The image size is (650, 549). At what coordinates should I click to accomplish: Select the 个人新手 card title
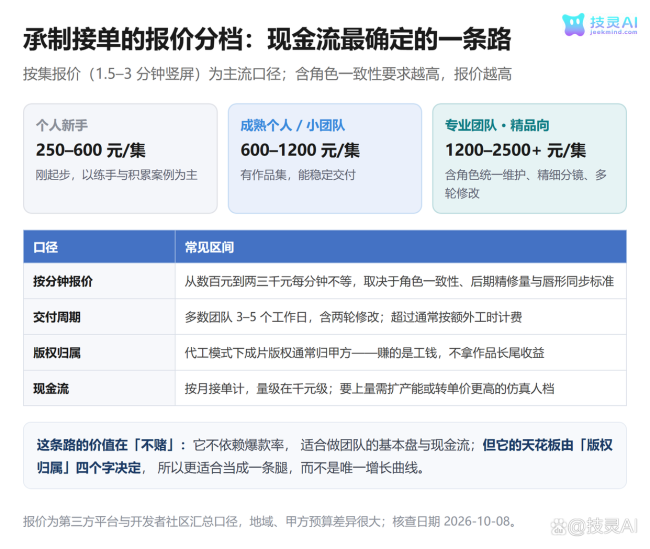pyautogui.click(x=62, y=125)
